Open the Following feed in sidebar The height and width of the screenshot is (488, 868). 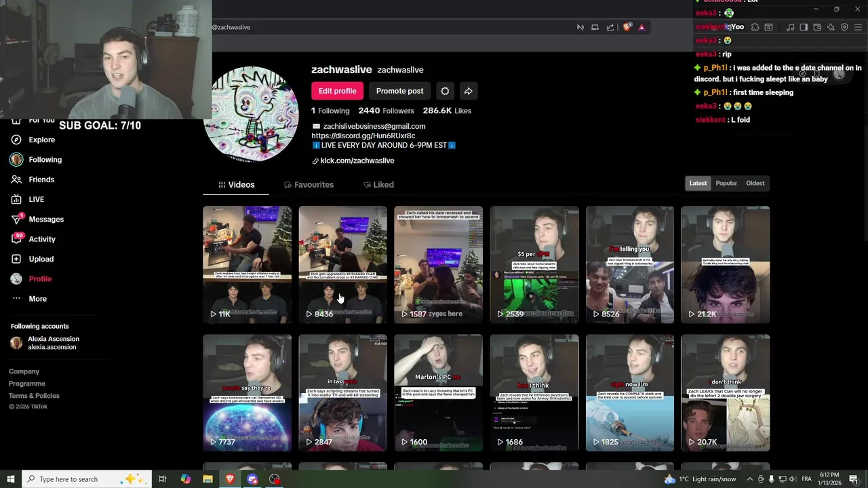36,159
